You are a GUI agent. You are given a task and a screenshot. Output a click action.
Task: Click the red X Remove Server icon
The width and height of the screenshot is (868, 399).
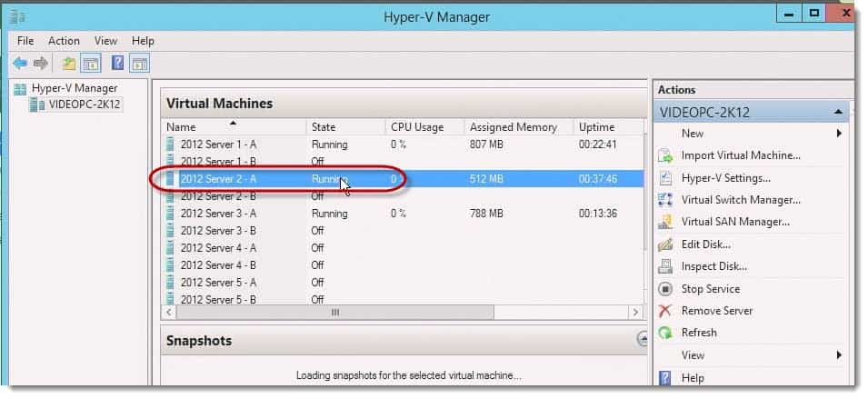tap(665, 311)
